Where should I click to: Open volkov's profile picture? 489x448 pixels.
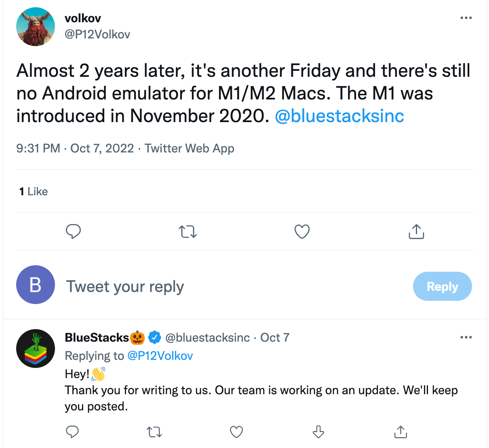[x=35, y=26]
